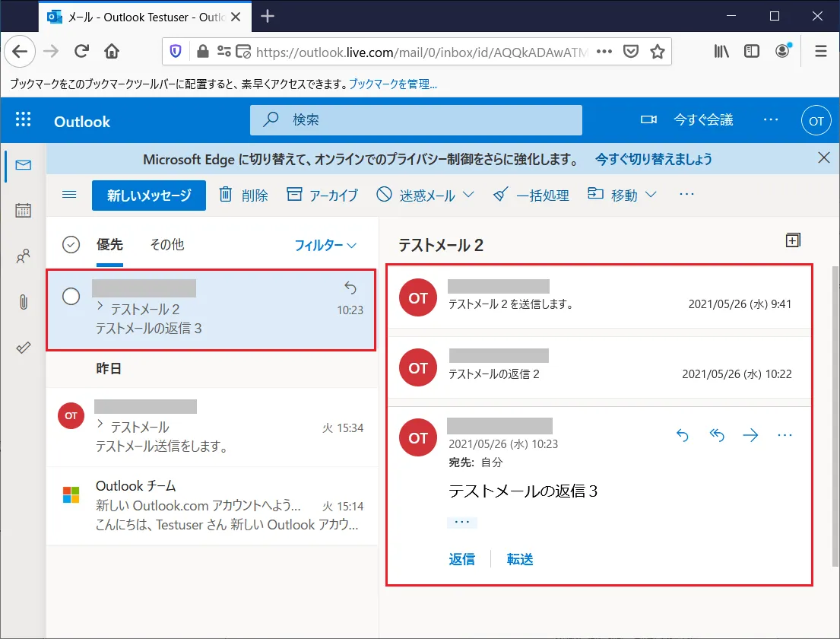Viewport: 840px width, 639px height.
Task: Open the tracking protection shield icon
Action: tap(176, 52)
